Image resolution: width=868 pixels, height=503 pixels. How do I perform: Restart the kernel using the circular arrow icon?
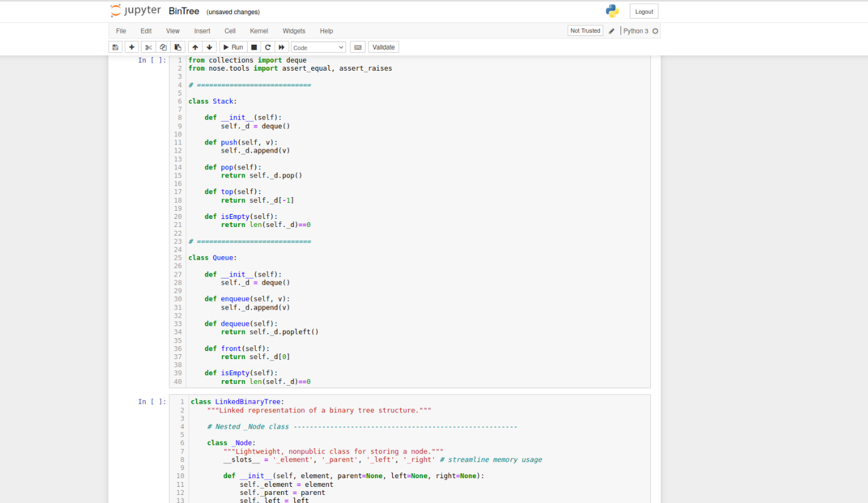(267, 47)
